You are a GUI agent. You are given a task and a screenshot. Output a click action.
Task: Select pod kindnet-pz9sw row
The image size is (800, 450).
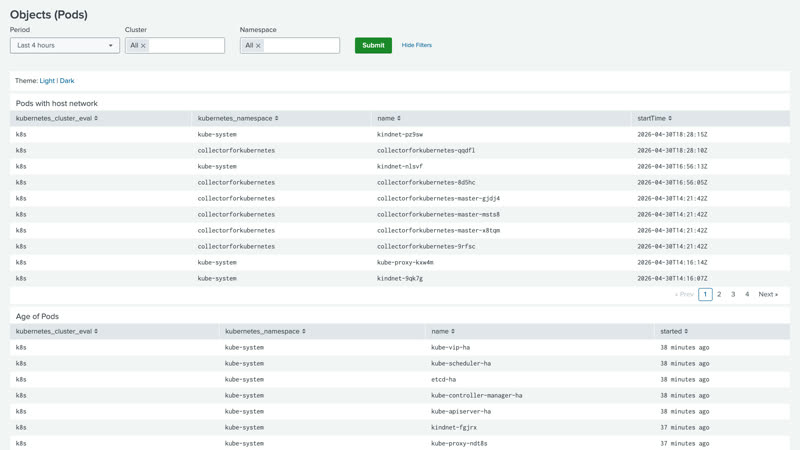coord(399,135)
